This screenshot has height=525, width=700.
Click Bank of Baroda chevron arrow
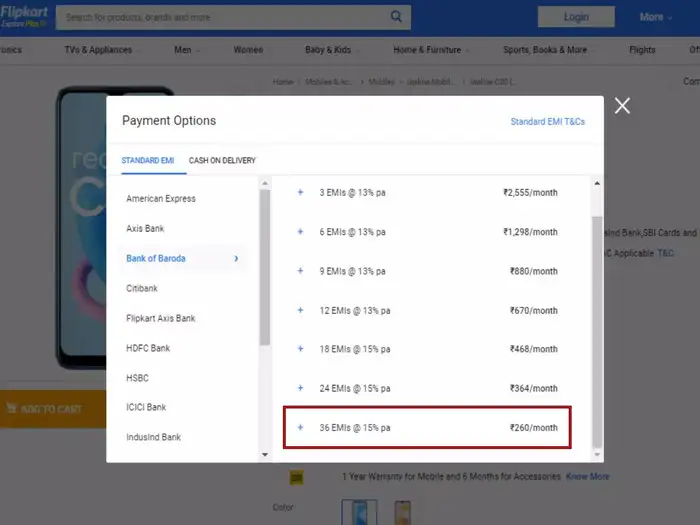point(236,258)
